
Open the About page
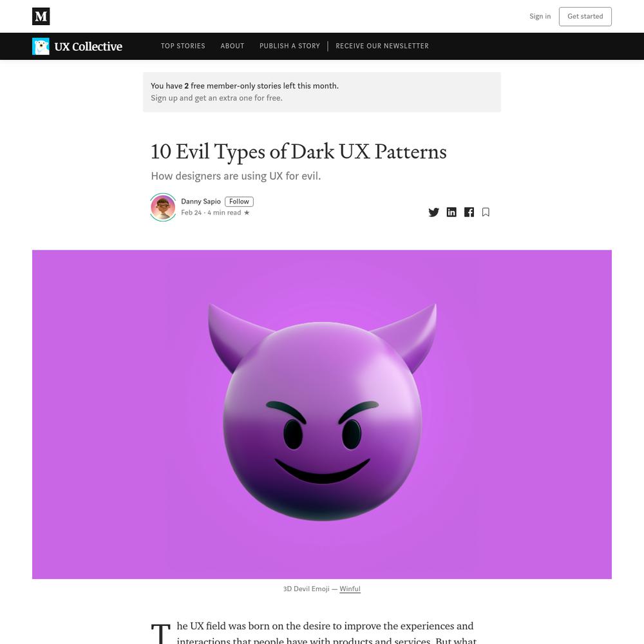pos(232,46)
